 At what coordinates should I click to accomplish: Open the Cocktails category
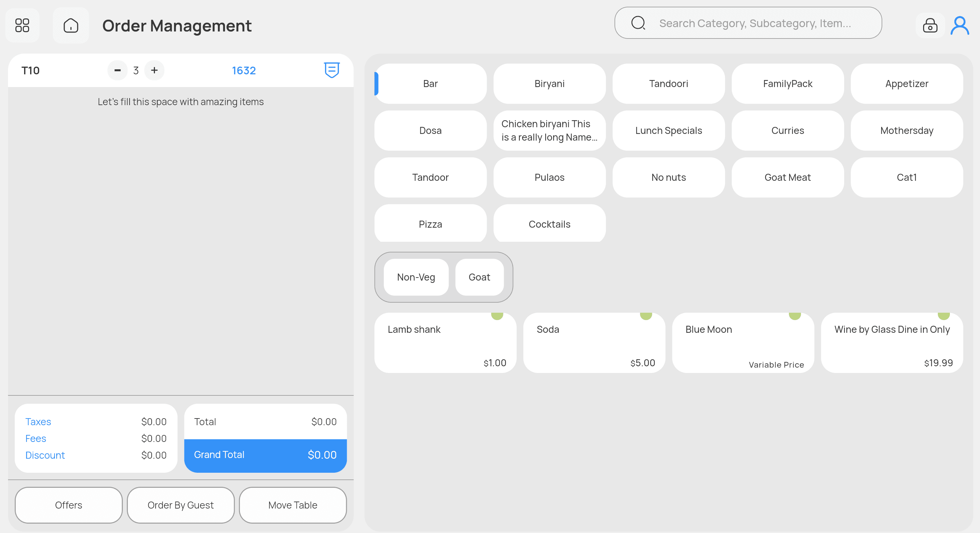click(x=549, y=224)
